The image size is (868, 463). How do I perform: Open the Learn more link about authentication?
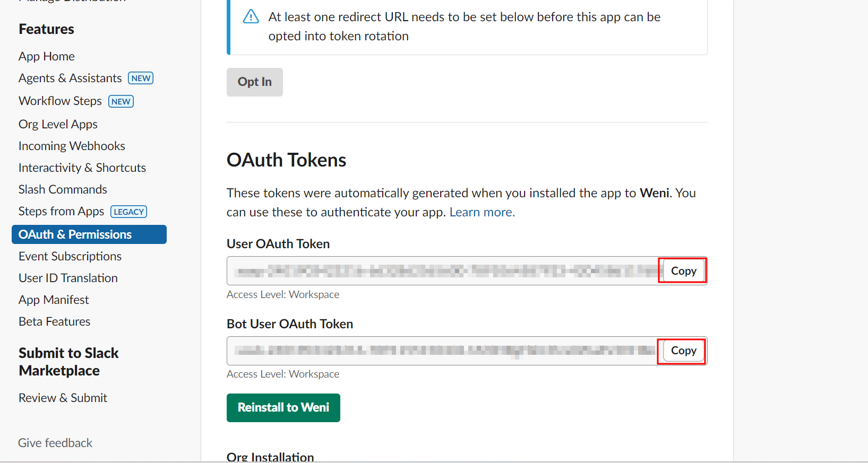pos(480,212)
